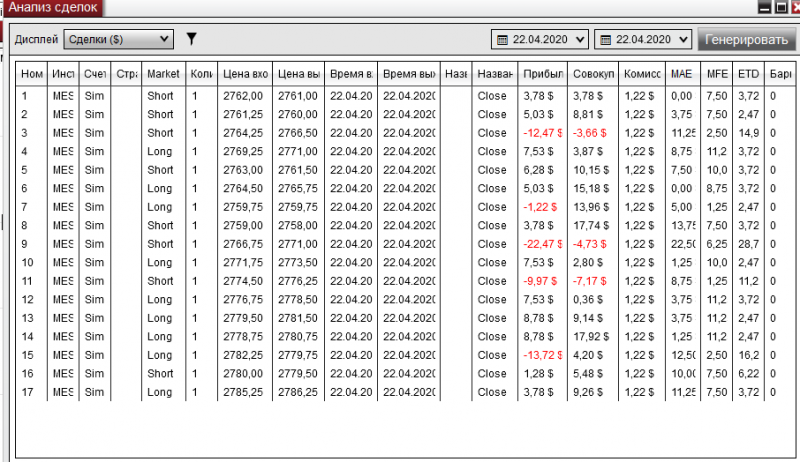
Task: Sort by the Прибыл column header
Action: (x=543, y=74)
